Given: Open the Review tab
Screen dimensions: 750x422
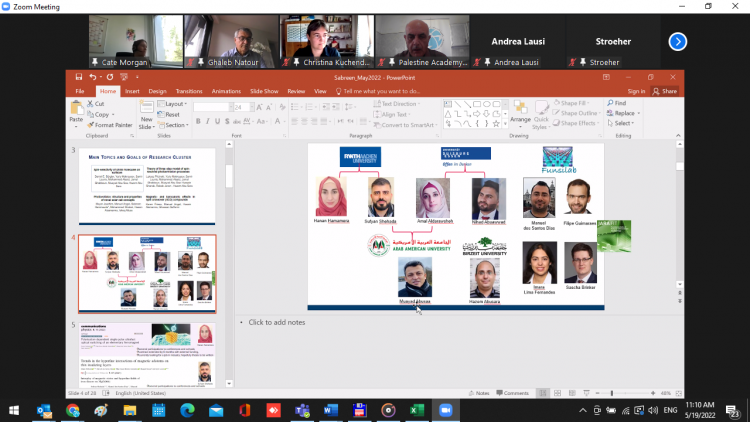Looking at the screenshot, I should click(296, 91).
